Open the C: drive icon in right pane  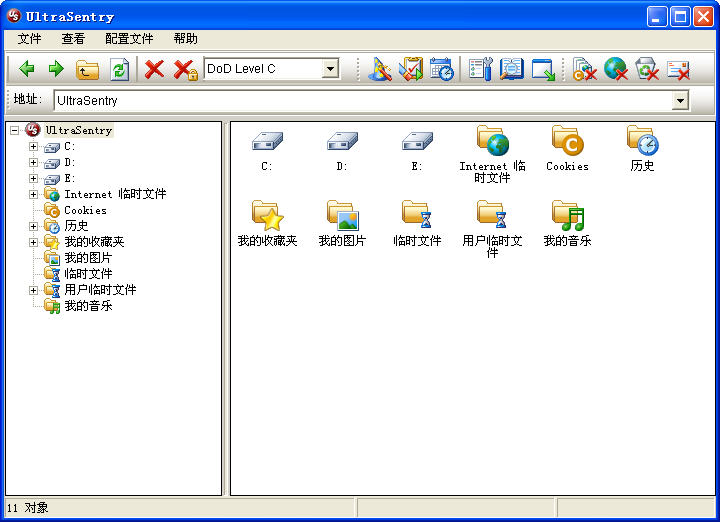click(267, 141)
